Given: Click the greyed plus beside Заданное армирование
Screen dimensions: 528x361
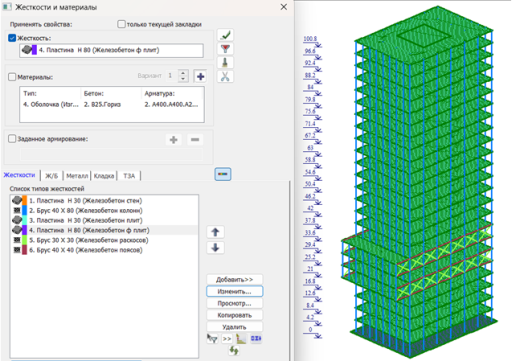Looking at the screenshot, I should [x=173, y=139].
